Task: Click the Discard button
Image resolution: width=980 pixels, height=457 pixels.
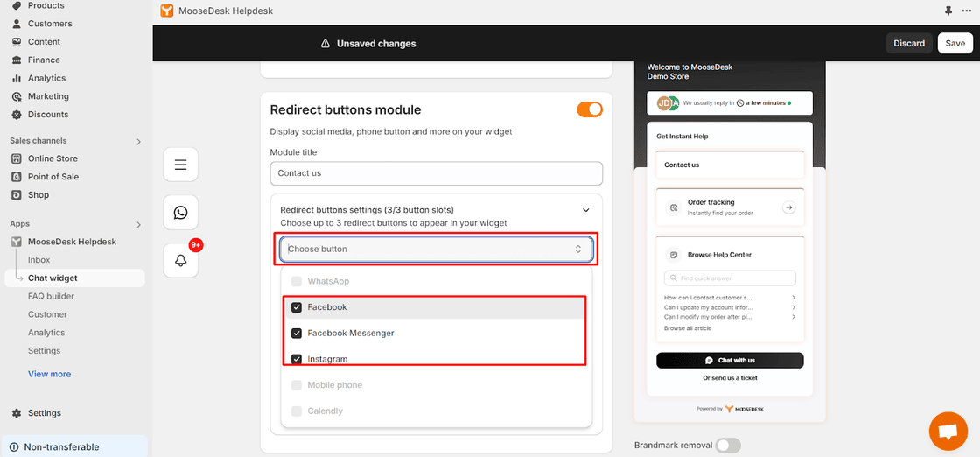Action: tap(909, 43)
